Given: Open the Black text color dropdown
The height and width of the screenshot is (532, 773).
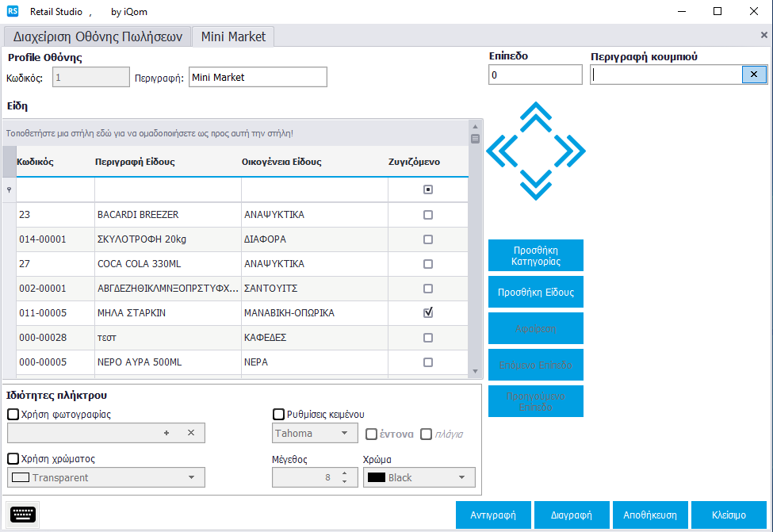Looking at the screenshot, I should point(461,477).
